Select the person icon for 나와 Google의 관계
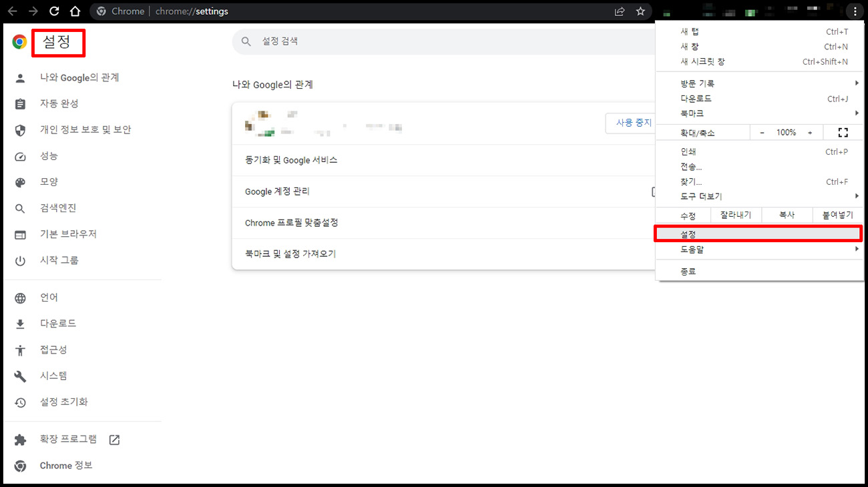 coord(20,78)
